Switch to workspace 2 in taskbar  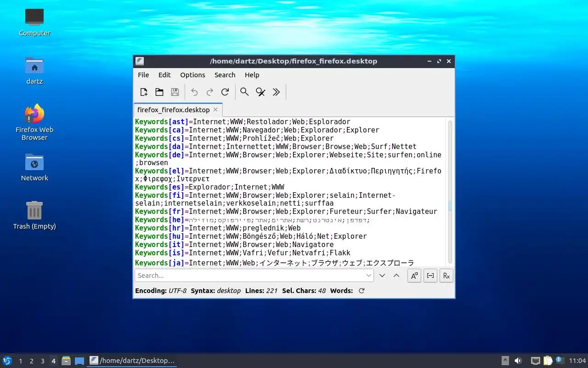pos(31,361)
